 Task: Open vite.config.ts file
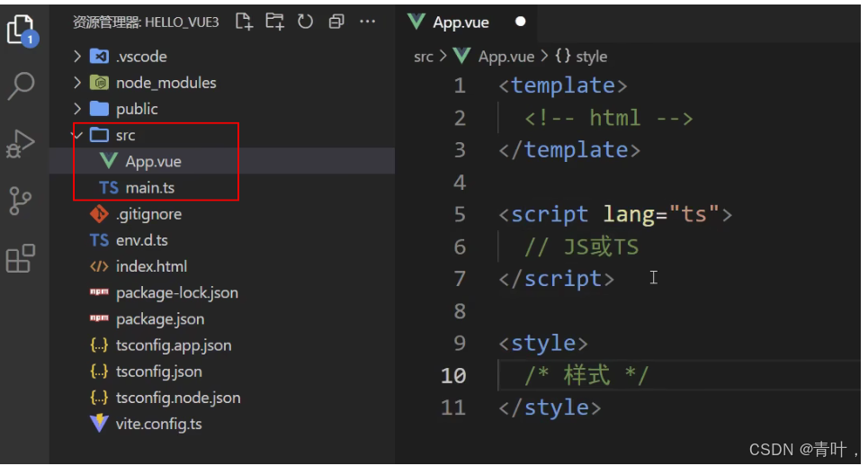(159, 424)
